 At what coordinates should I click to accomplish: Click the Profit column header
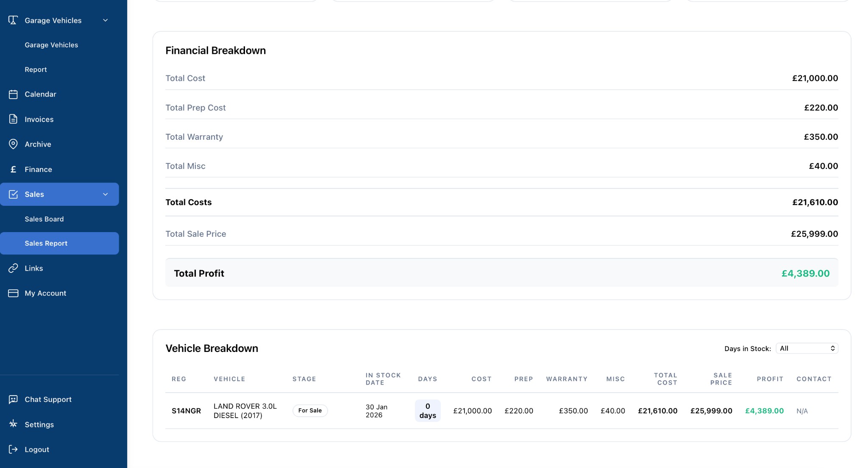[x=770, y=379]
